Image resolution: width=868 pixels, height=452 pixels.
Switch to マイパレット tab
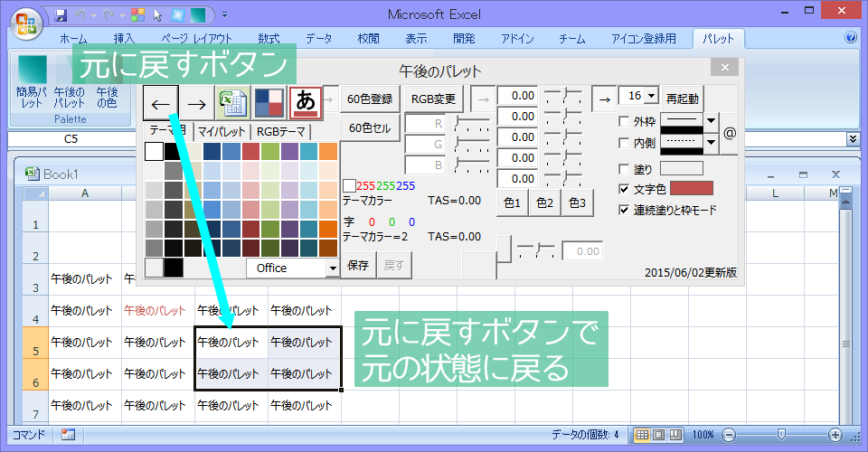point(222,132)
